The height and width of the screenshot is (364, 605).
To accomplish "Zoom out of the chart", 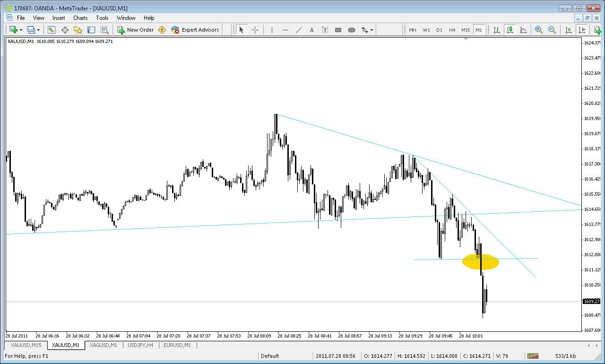I will tap(552, 30).
